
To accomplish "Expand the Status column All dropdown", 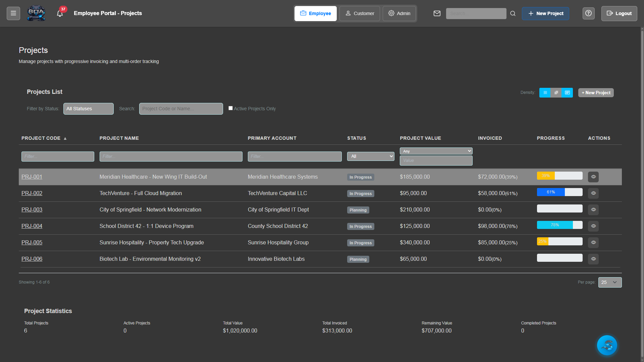I will (371, 156).
